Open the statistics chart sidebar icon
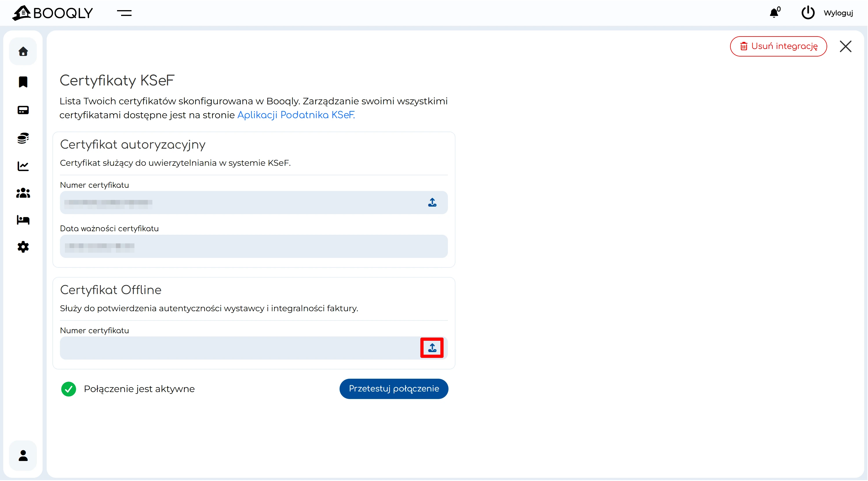The image size is (868, 481). (23, 166)
